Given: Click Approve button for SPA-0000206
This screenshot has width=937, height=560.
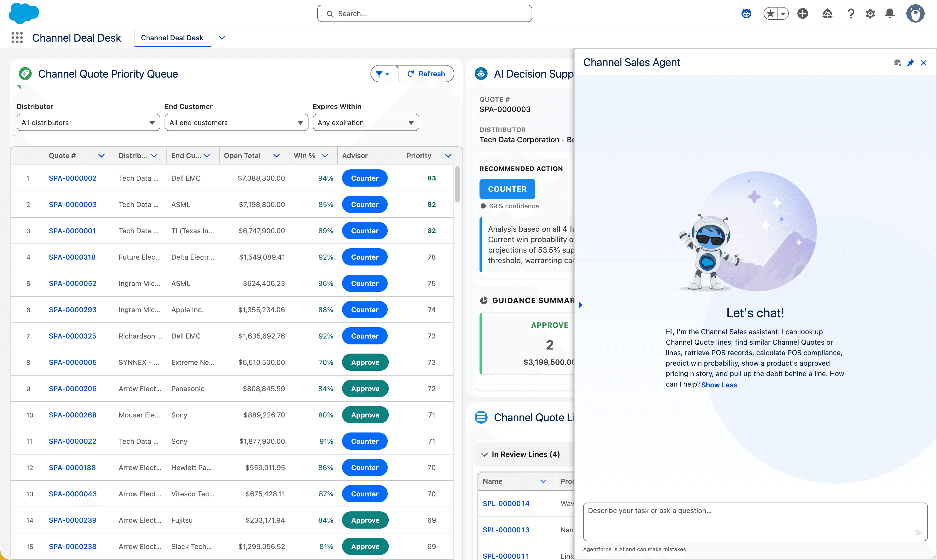Looking at the screenshot, I should click(365, 389).
